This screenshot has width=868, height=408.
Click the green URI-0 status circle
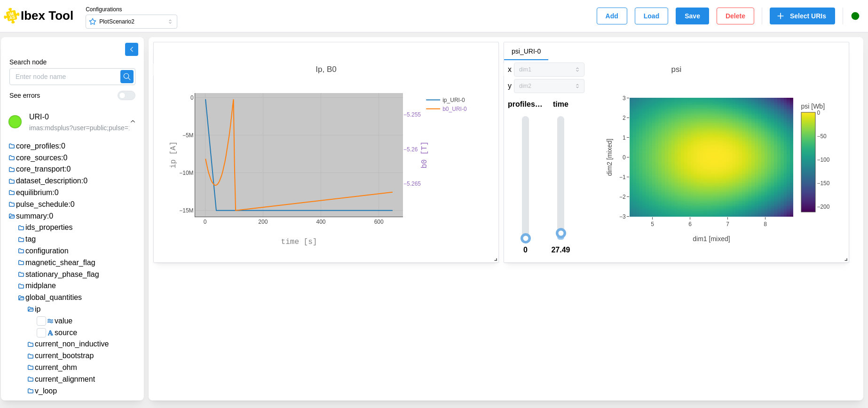pos(15,122)
